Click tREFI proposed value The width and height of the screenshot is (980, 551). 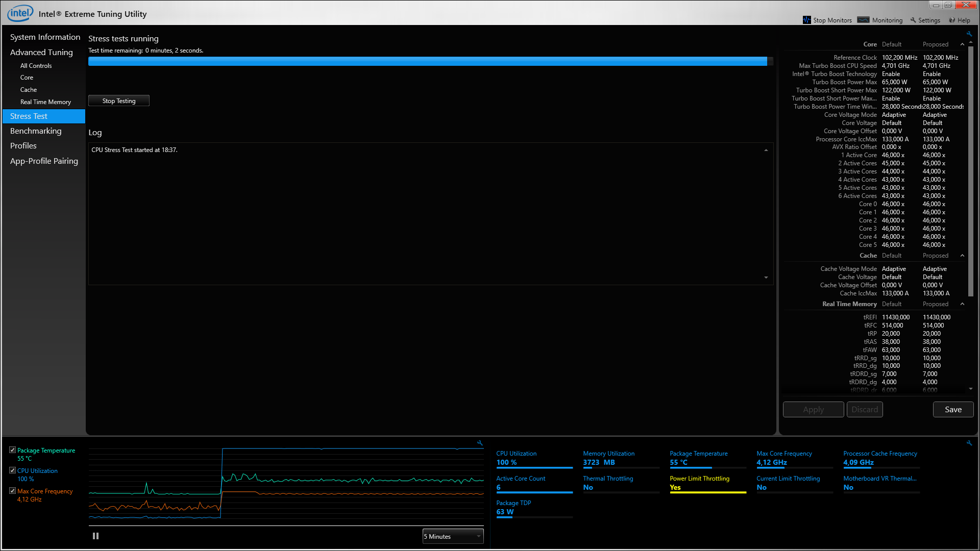click(937, 317)
